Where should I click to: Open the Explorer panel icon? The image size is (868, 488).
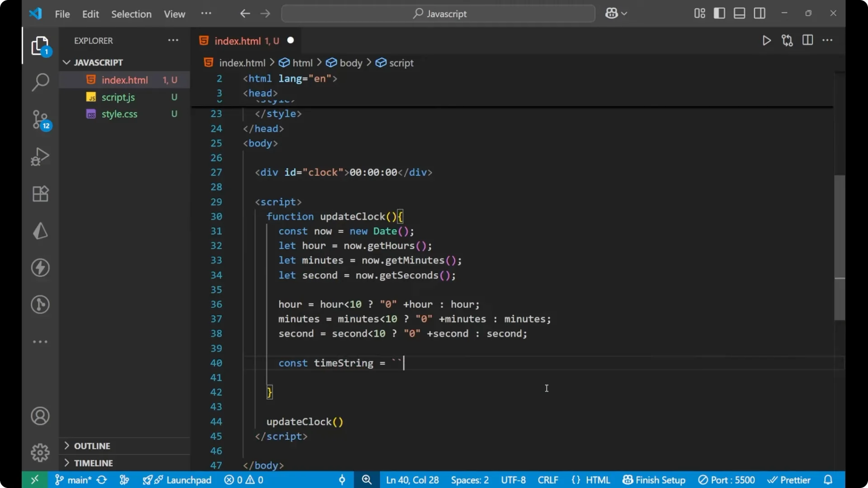coord(40,46)
